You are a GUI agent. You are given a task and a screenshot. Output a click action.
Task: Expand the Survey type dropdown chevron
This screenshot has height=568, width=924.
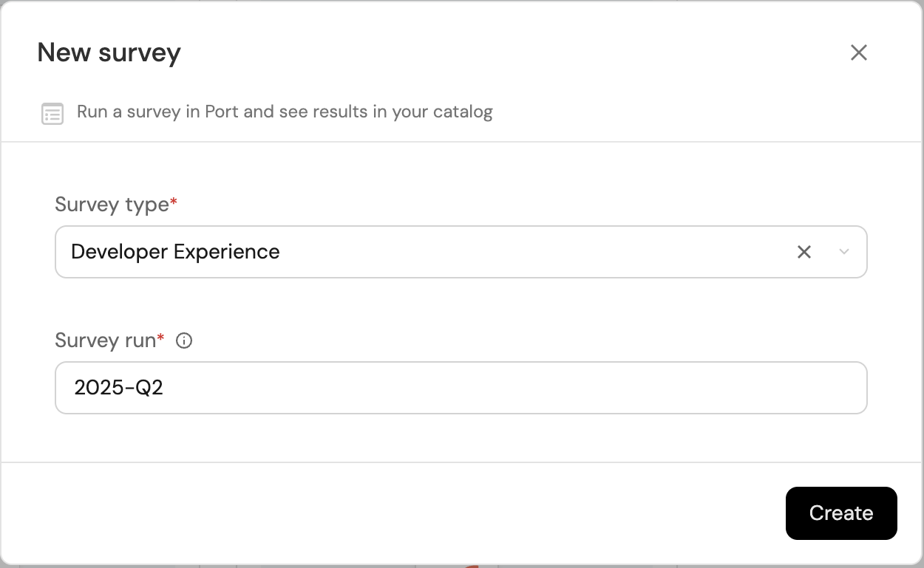click(x=844, y=252)
